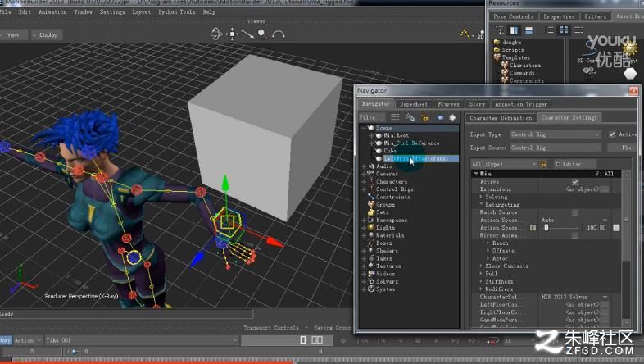Select the roll arc tool in Viewer toolbar
This screenshot has height=364, width=644.
point(279,34)
